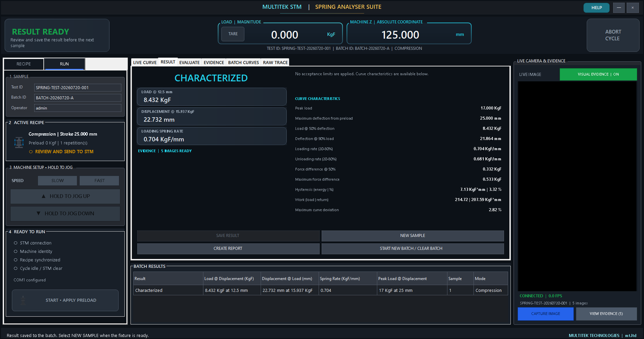Screen dimensions: 644x339
Task: Open the EVIDENCE tab
Action: 214,62
